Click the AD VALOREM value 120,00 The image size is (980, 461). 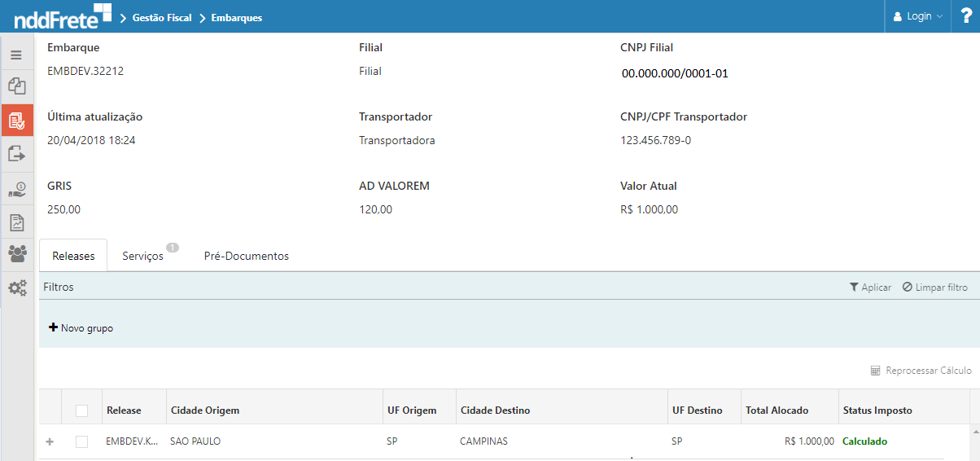(375, 209)
